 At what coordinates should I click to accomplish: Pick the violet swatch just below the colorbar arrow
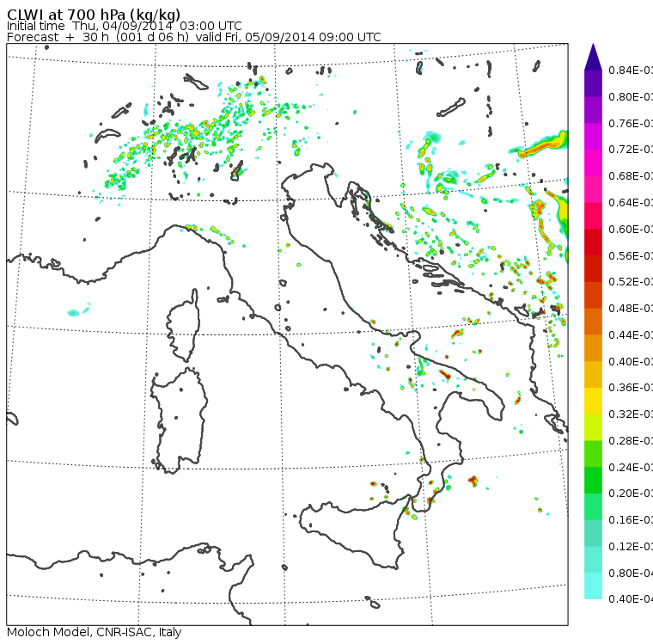click(x=593, y=83)
